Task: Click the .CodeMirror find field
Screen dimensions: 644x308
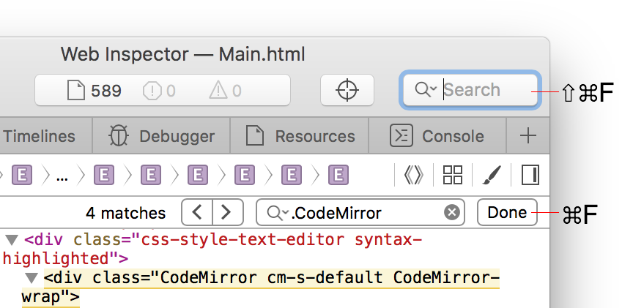Action: click(x=360, y=212)
